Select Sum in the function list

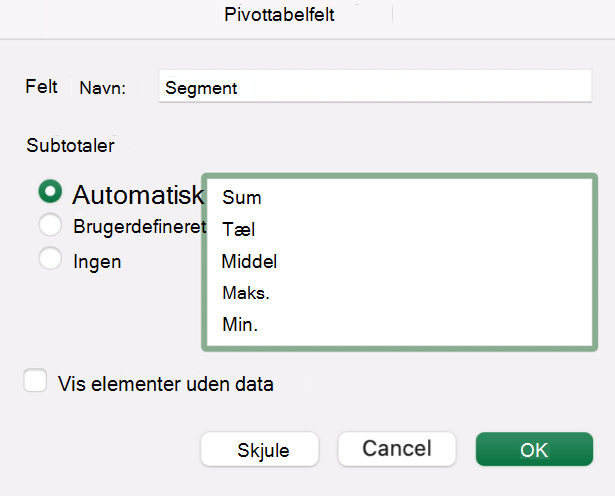[x=399, y=197]
